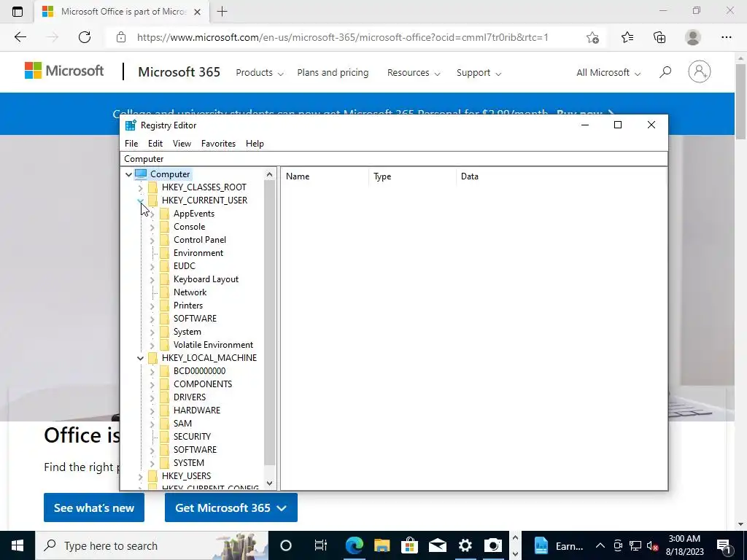Click the taskbar search box

click(x=152, y=545)
